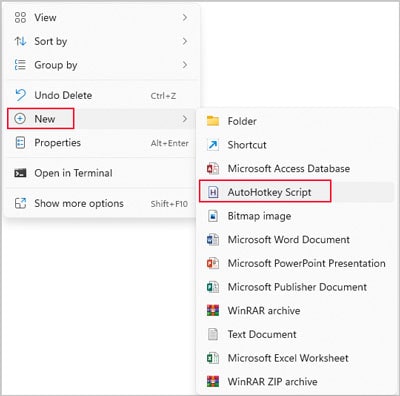The height and width of the screenshot is (396, 400).
Task: Create a Microsoft Access Database
Action: (296, 168)
